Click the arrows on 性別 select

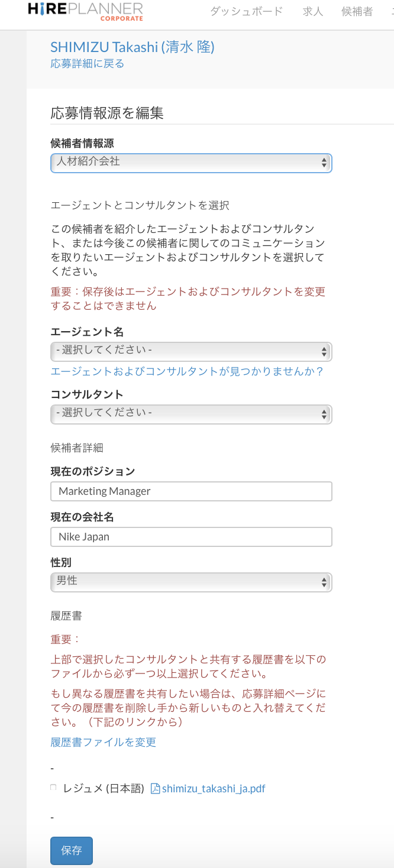[x=324, y=582]
